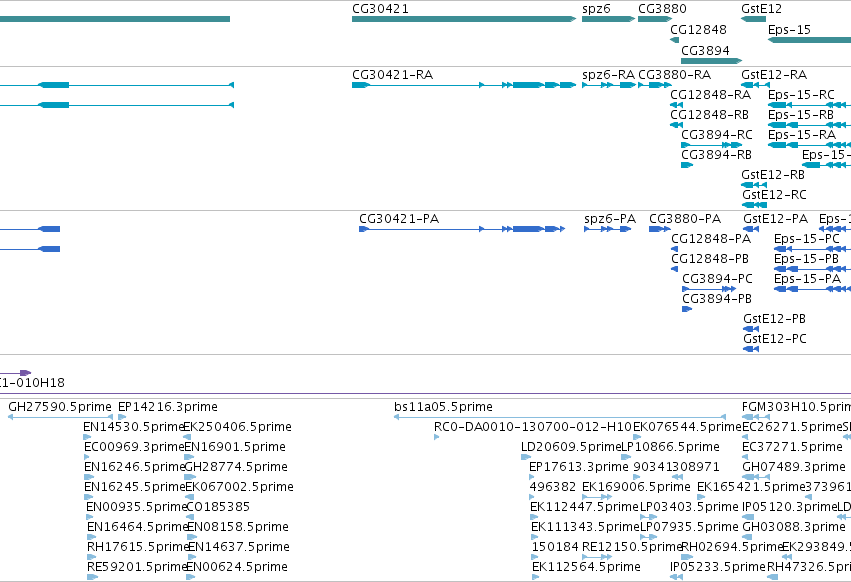Click the CG3894-PC CDS label

click(x=717, y=279)
